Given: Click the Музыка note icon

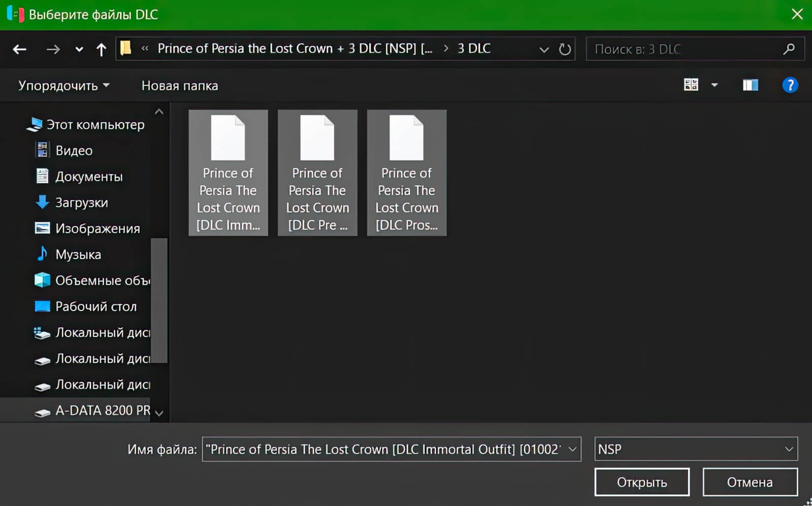Looking at the screenshot, I should 42,254.
